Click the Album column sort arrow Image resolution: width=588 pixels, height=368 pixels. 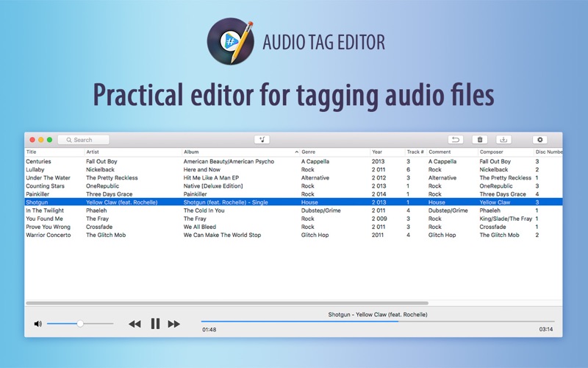pos(297,152)
